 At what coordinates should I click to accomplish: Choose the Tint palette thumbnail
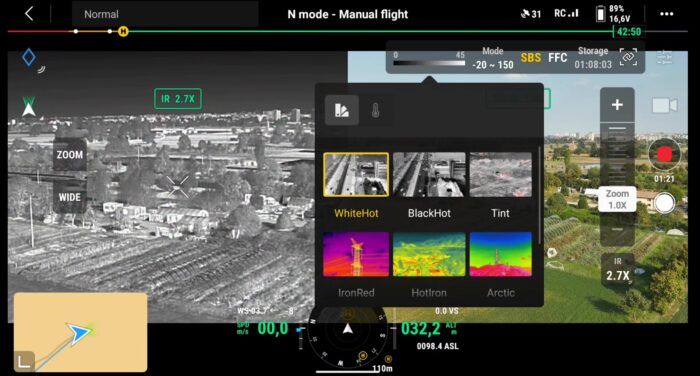pyautogui.click(x=500, y=174)
